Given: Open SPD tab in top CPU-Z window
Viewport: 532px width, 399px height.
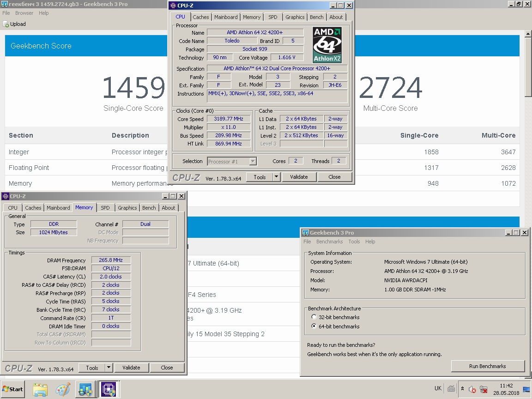Looking at the screenshot, I should click(x=273, y=17).
